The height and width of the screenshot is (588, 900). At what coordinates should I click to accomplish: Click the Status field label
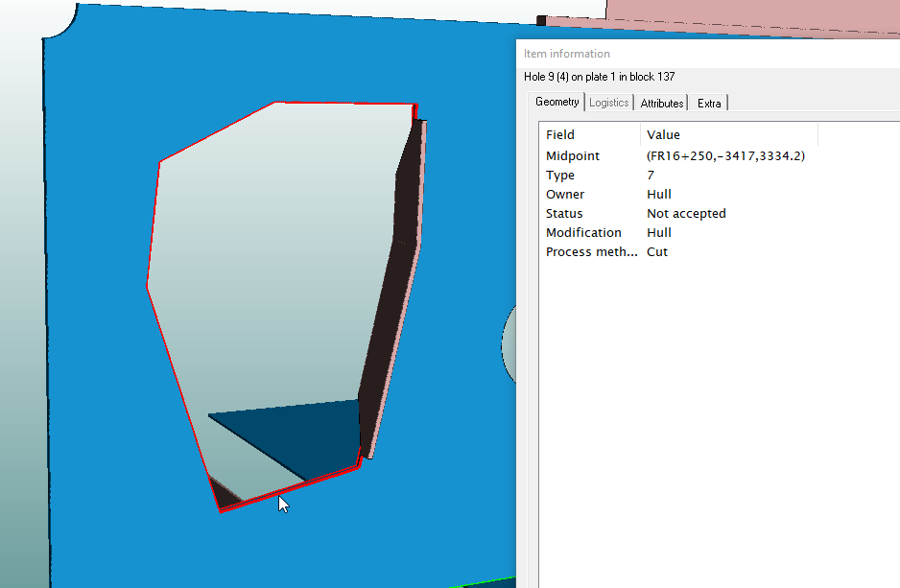pos(564,214)
